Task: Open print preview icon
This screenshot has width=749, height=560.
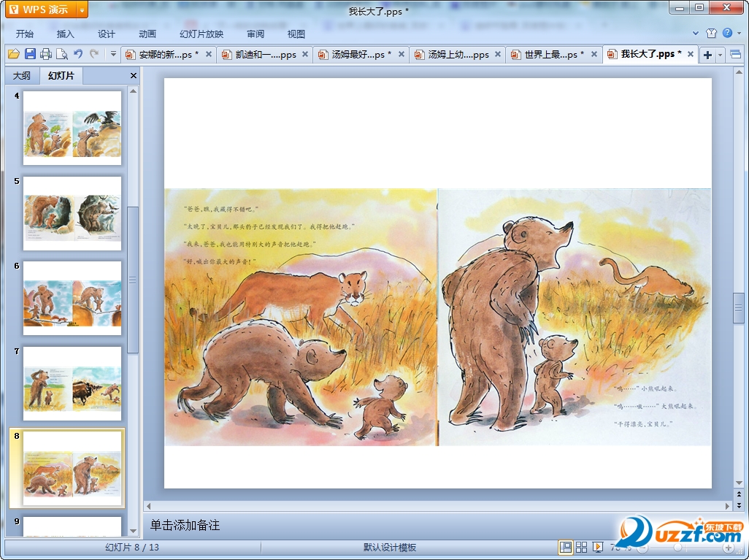Action: pos(62,54)
